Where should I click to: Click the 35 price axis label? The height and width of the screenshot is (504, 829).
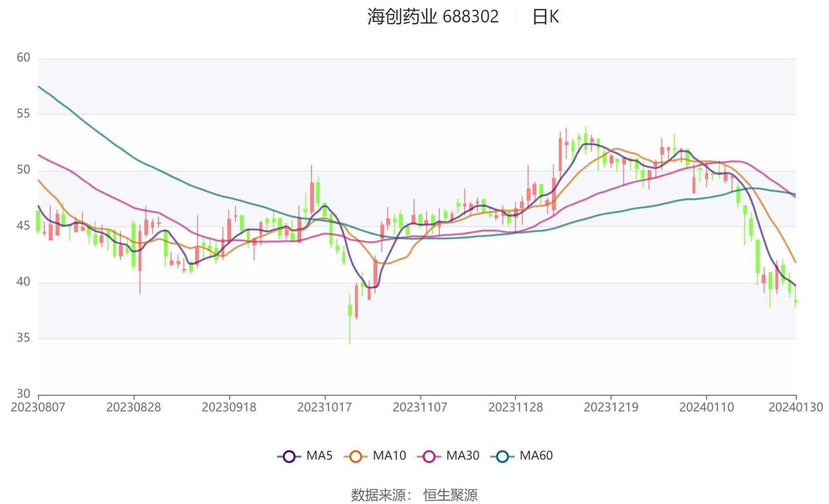click(x=23, y=338)
